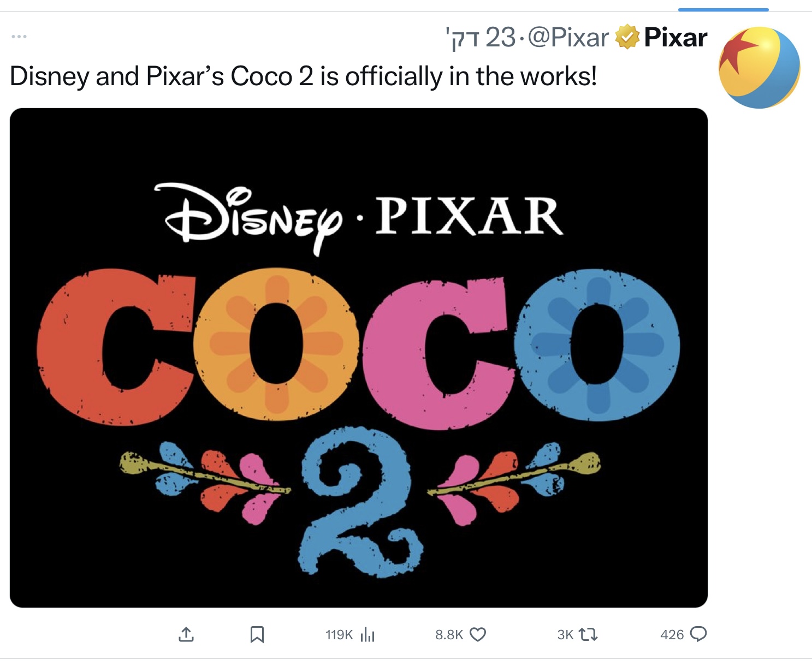The height and width of the screenshot is (666, 812).
Task: Click the 3K reposts count
Action: pyautogui.click(x=565, y=634)
